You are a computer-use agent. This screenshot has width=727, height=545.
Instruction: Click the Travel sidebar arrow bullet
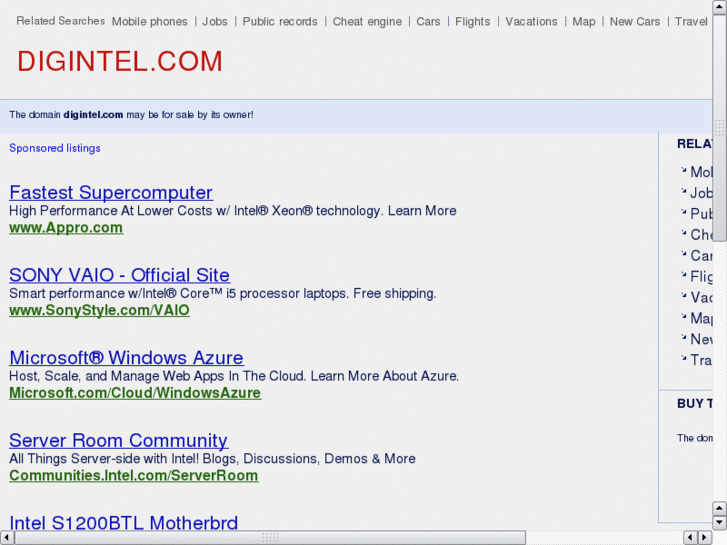coord(683,358)
